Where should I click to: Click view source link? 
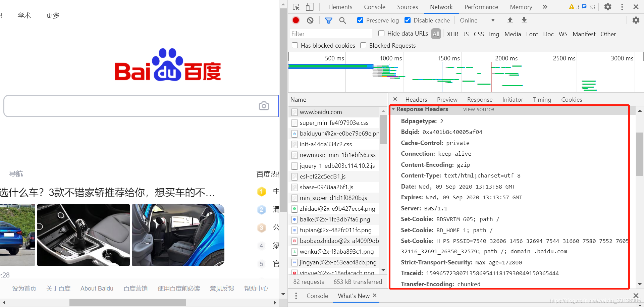coord(479,109)
